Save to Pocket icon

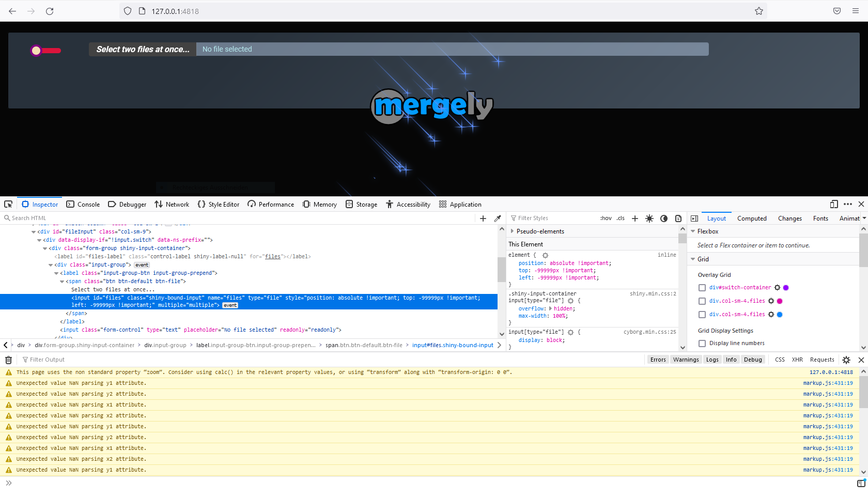(x=837, y=11)
